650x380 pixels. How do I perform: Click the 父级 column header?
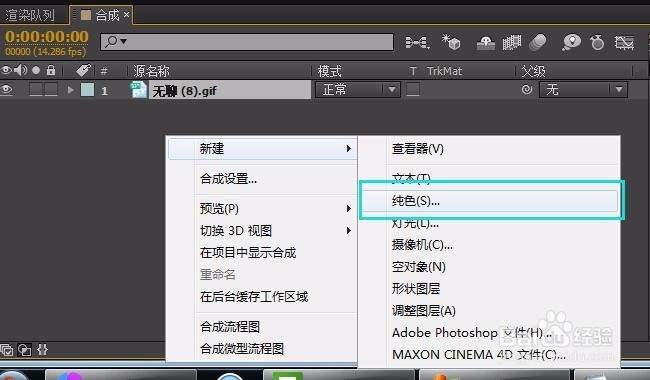pos(534,71)
